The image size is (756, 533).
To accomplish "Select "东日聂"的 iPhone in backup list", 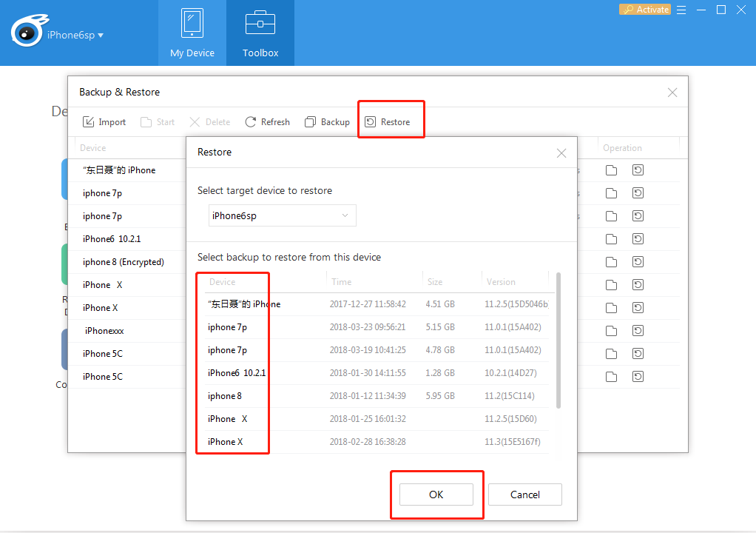I will [x=119, y=170].
